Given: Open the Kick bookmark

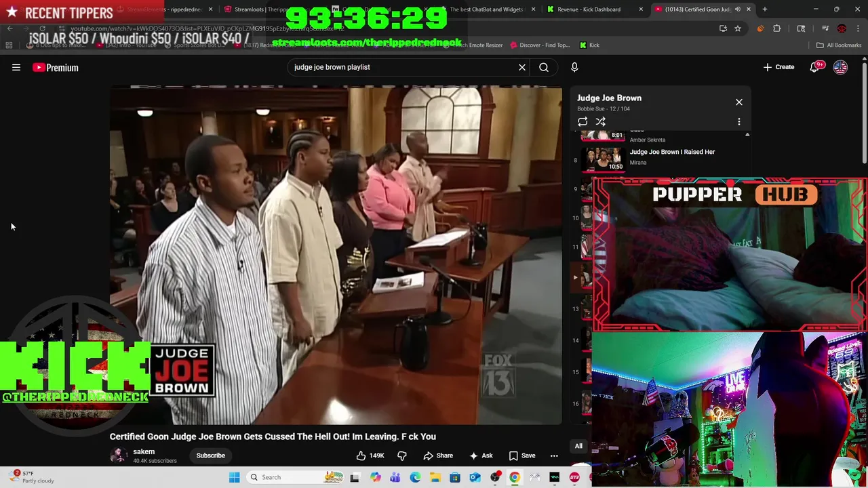Looking at the screenshot, I should (589, 45).
